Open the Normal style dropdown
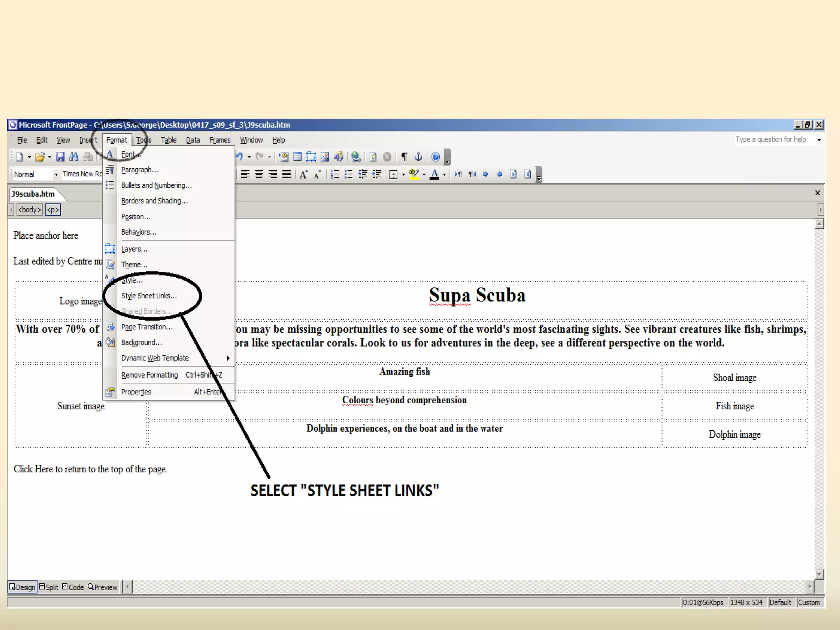This screenshot has height=630, width=840. [56, 174]
